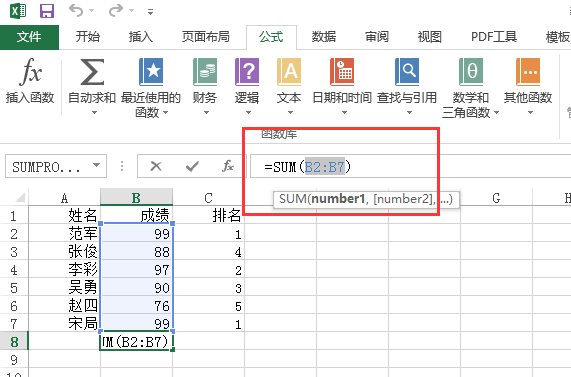571x377 pixels.
Task: Click the cell containing 范军
Action: click(x=64, y=233)
